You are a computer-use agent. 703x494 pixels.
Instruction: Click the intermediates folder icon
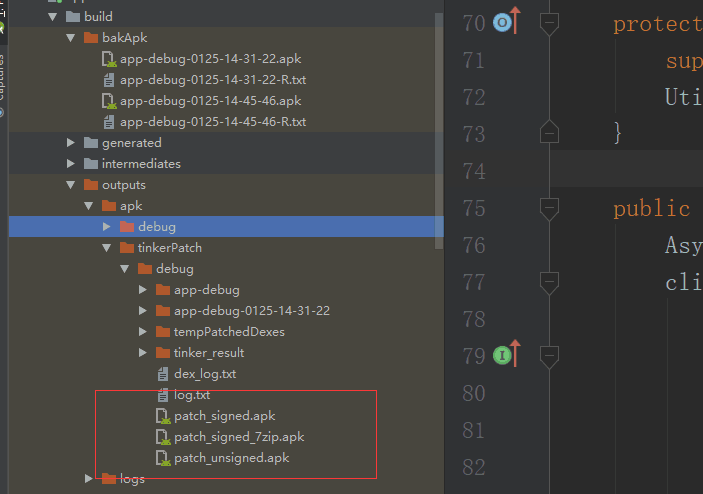(x=91, y=164)
